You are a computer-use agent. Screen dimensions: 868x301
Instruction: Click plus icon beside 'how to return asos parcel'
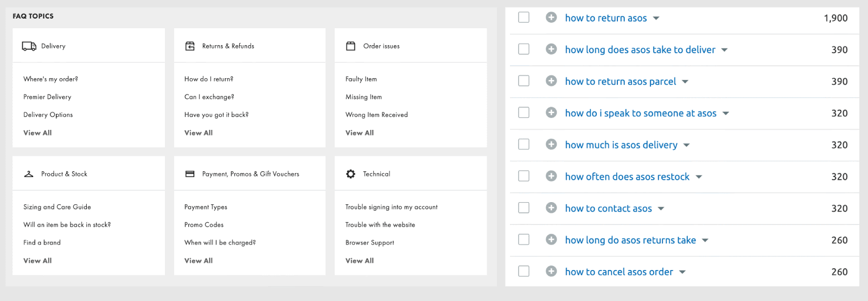tap(551, 81)
